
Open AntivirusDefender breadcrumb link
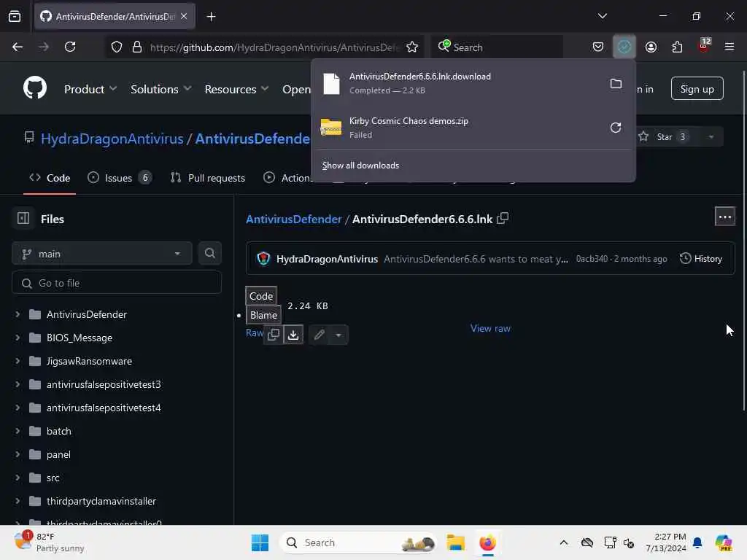pyautogui.click(x=293, y=219)
